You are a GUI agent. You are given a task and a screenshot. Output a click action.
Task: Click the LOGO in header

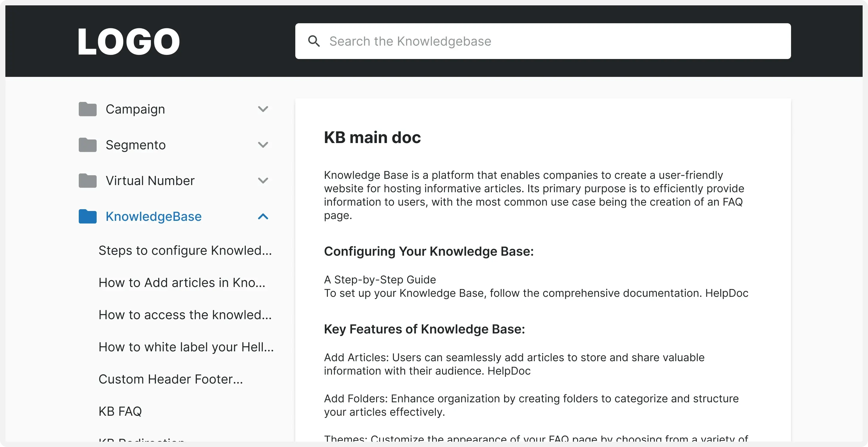pyautogui.click(x=128, y=41)
